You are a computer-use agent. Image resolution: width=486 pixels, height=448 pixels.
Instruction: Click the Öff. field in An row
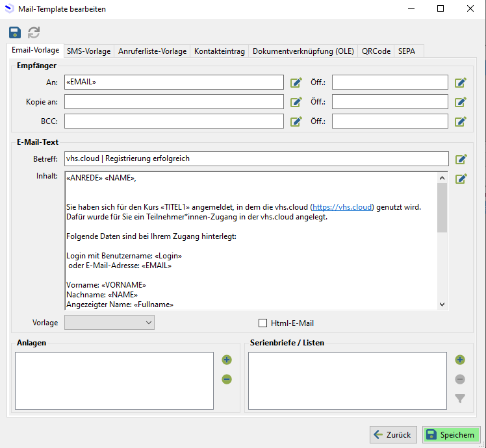390,82
